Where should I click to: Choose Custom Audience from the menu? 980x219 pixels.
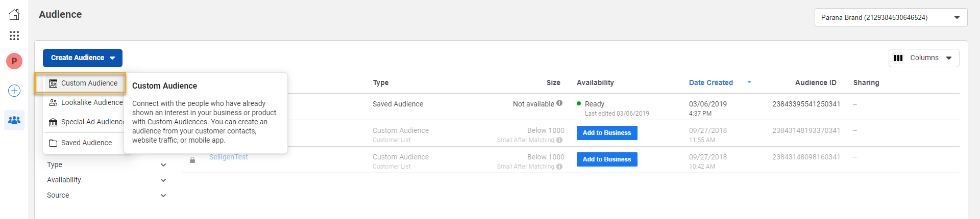click(84, 83)
